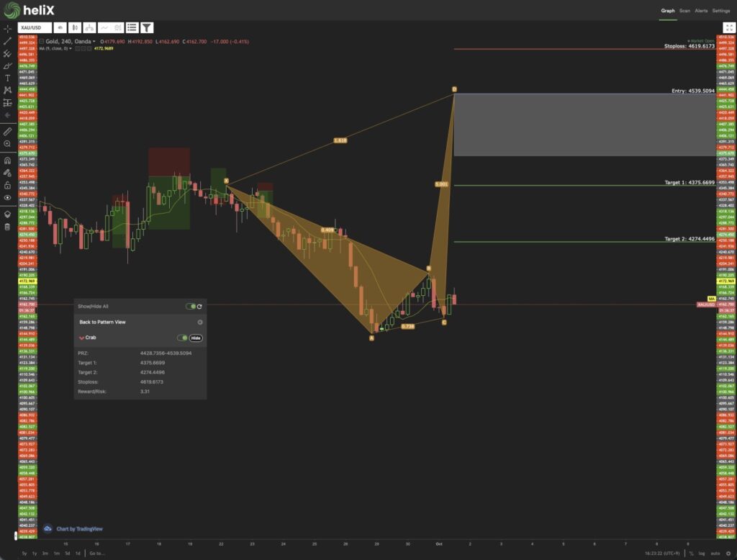Select the brush drawing tool
Screen dimensions: 737x560
pyautogui.click(x=7, y=66)
